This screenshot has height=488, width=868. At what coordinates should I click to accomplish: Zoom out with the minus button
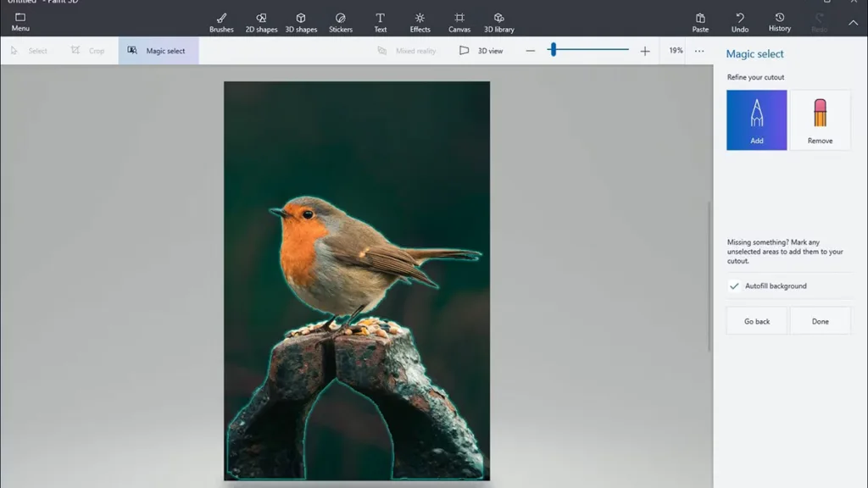pyautogui.click(x=531, y=51)
